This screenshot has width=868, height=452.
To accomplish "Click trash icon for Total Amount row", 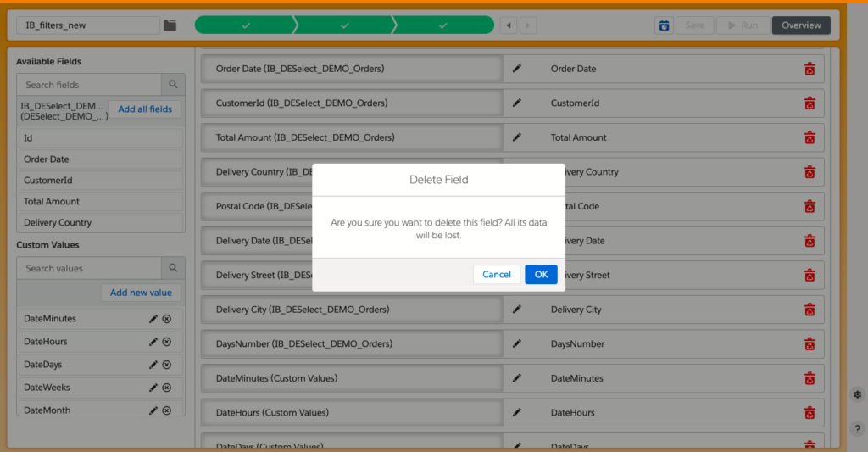I will coord(810,137).
